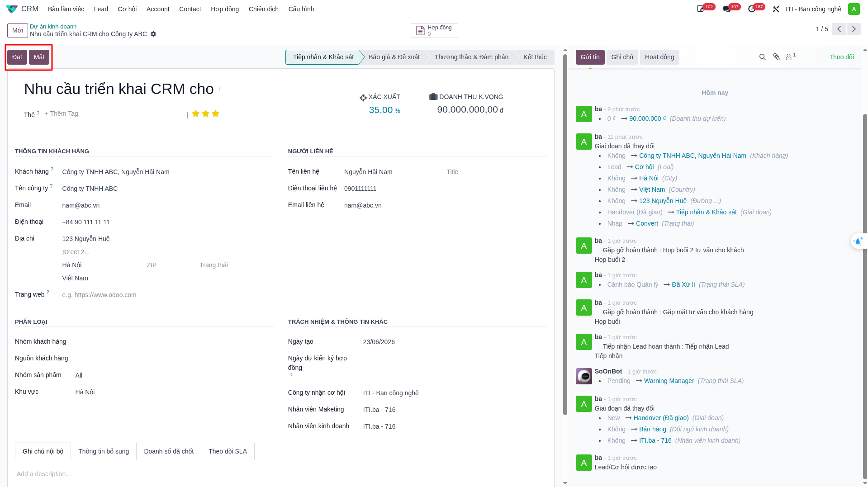Open company switcher ITI - Ban công nghệ

coord(813,9)
